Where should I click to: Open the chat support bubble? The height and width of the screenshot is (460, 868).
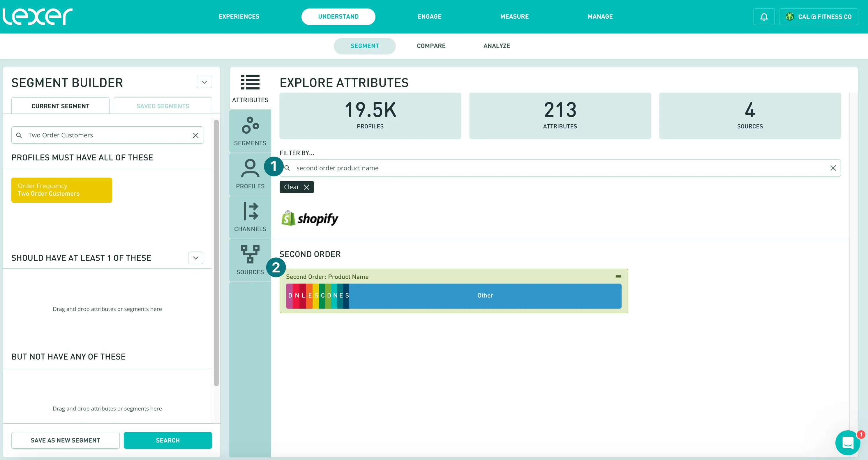click(847, 443)
